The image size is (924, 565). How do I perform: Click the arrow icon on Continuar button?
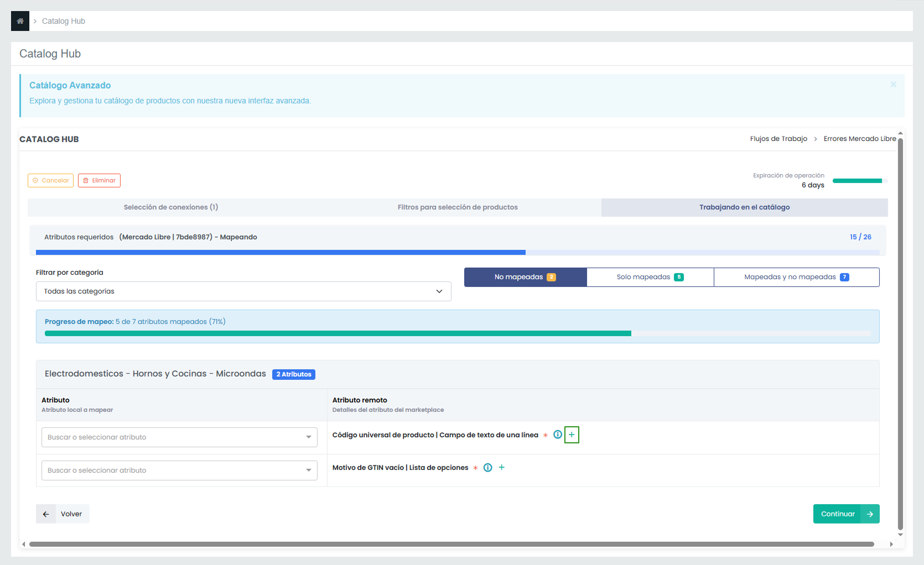click(x=870, y=514)
